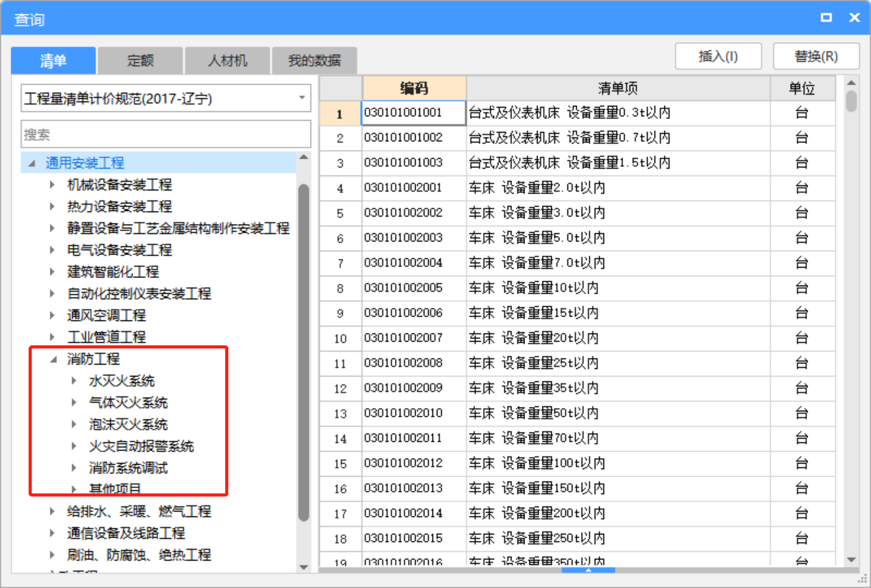The image size is (871, 588).
Task: Expand 工业管道工程 arrow
Action: coord(53,337)
